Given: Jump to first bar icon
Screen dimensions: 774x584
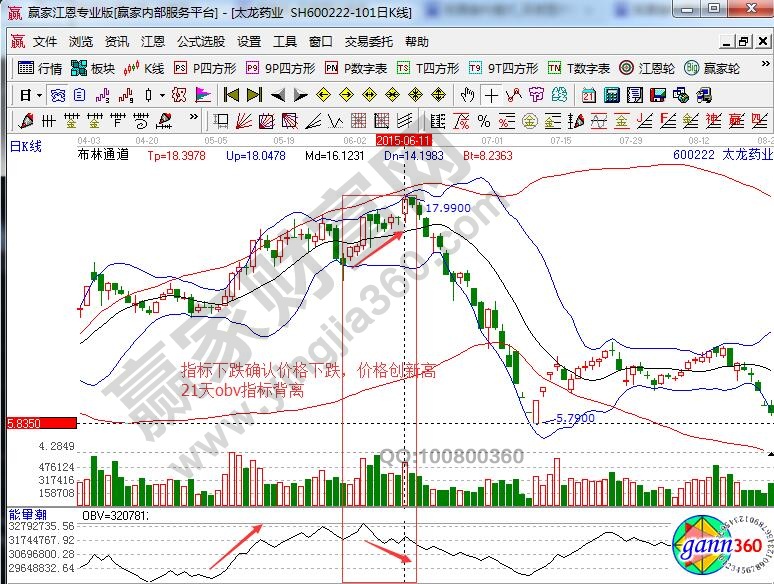Looking at the screenshot, I should click(231, 95).
